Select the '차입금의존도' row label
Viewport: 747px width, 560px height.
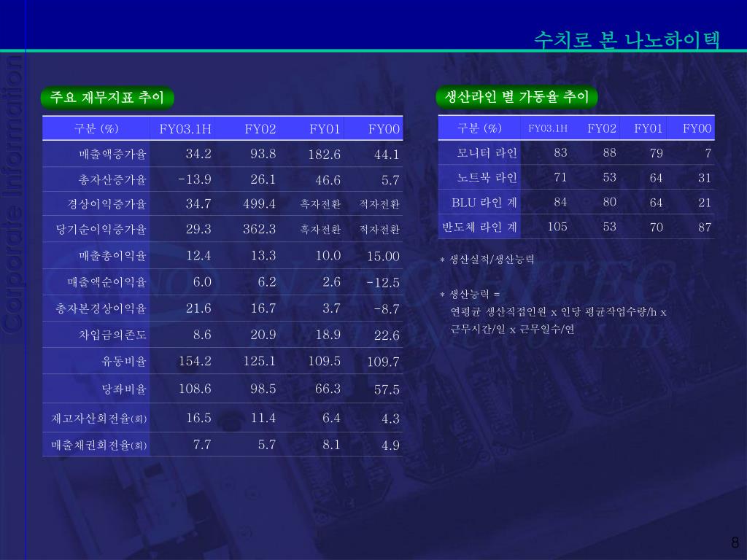coord(112,335)
